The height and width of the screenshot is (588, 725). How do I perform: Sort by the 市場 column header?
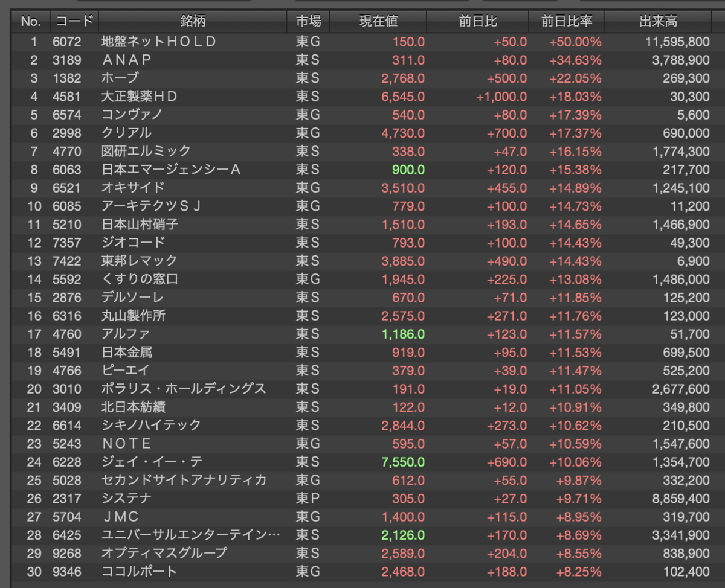[309, 22]
